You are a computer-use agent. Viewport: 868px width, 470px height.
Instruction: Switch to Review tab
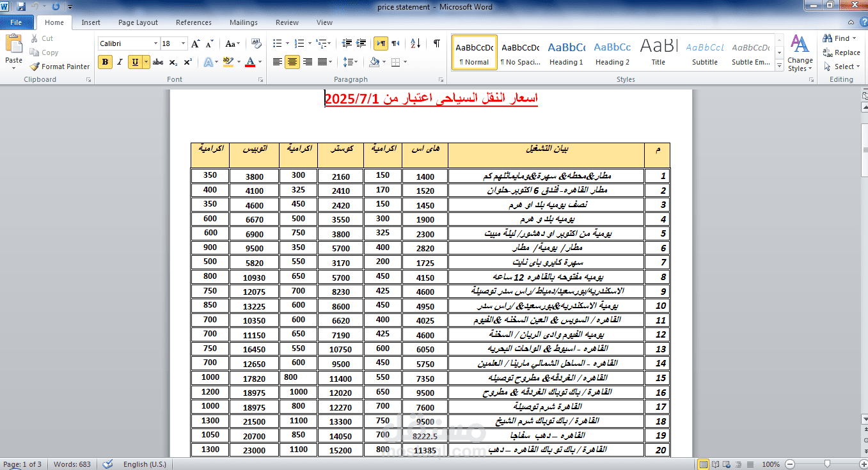click(287, 22)
